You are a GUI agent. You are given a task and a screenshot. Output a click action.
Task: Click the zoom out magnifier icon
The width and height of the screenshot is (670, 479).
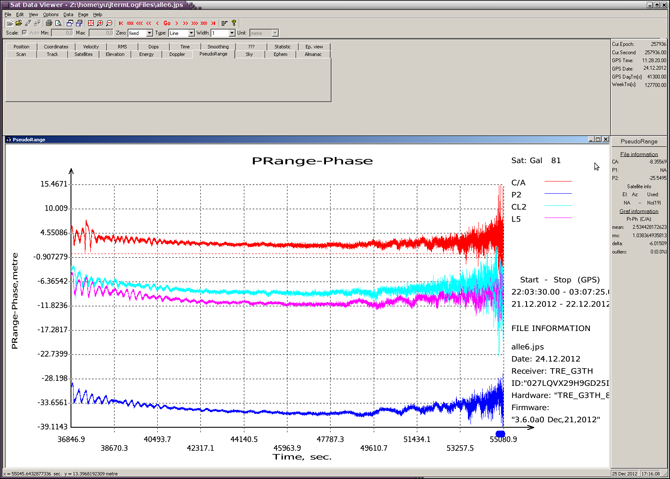tap(109, 23)
